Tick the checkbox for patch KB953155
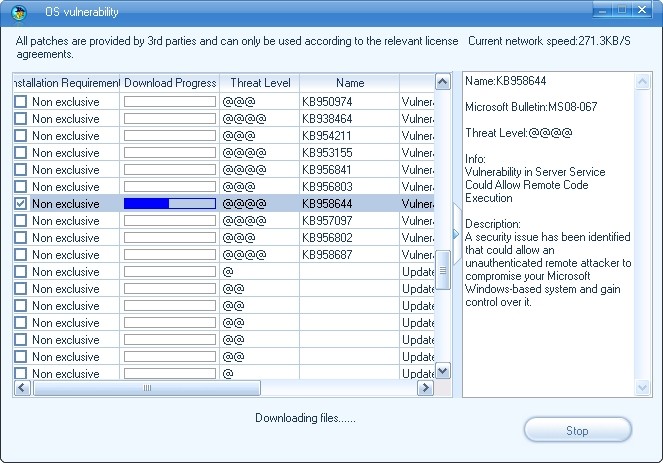Viewport: 663px width, 463px height. click(x=21, y=153)
